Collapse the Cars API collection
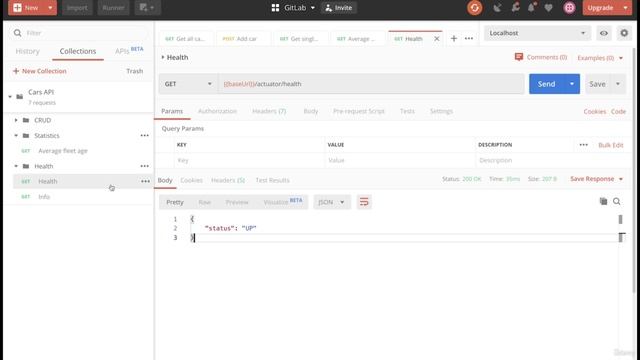Image resolution: width=640 pixels, height=360 pixels. click(x=10, y=97)
